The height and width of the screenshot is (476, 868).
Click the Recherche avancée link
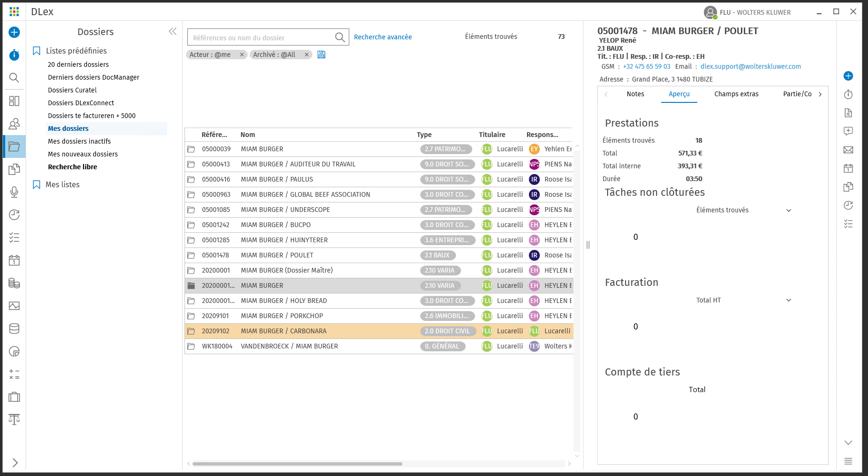383,37
